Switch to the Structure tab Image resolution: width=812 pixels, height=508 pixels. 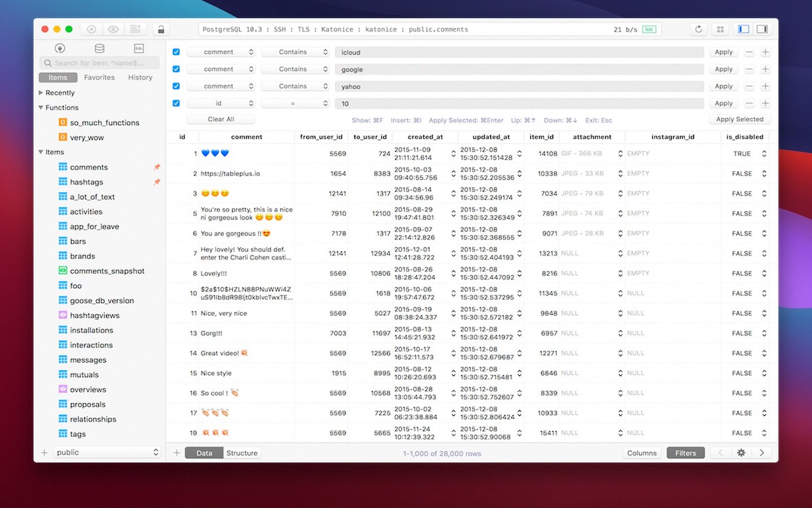click(242, 453)
